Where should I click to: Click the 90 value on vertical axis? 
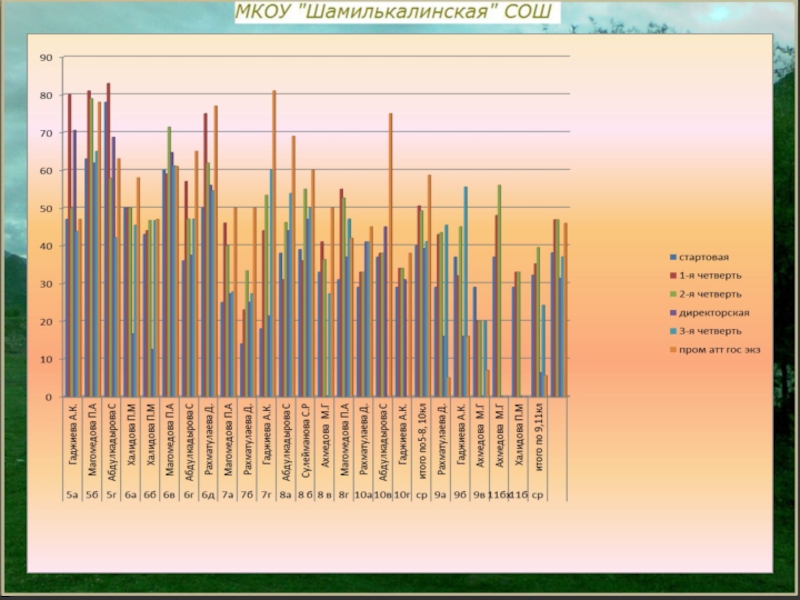coord(45,58)
